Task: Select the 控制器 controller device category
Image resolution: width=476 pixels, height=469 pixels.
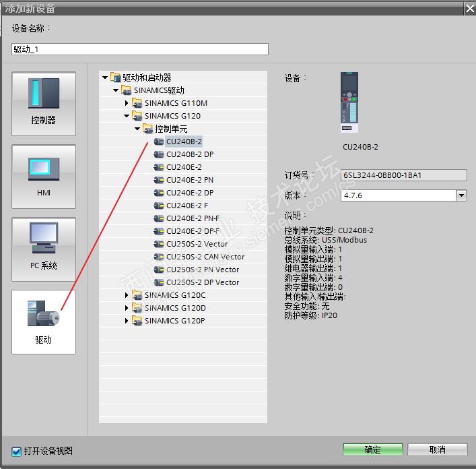Action: coord(44,104)
